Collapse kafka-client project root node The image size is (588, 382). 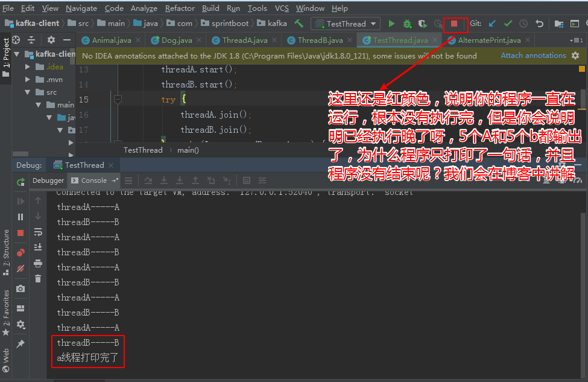(17, 54)
